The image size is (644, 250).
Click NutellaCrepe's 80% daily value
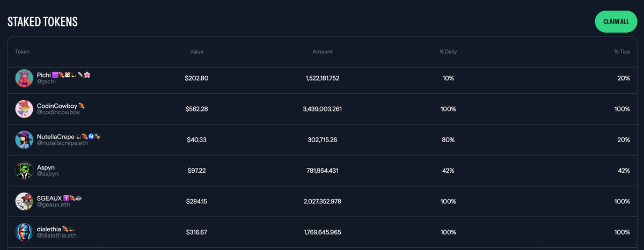(x=448, y=139)
